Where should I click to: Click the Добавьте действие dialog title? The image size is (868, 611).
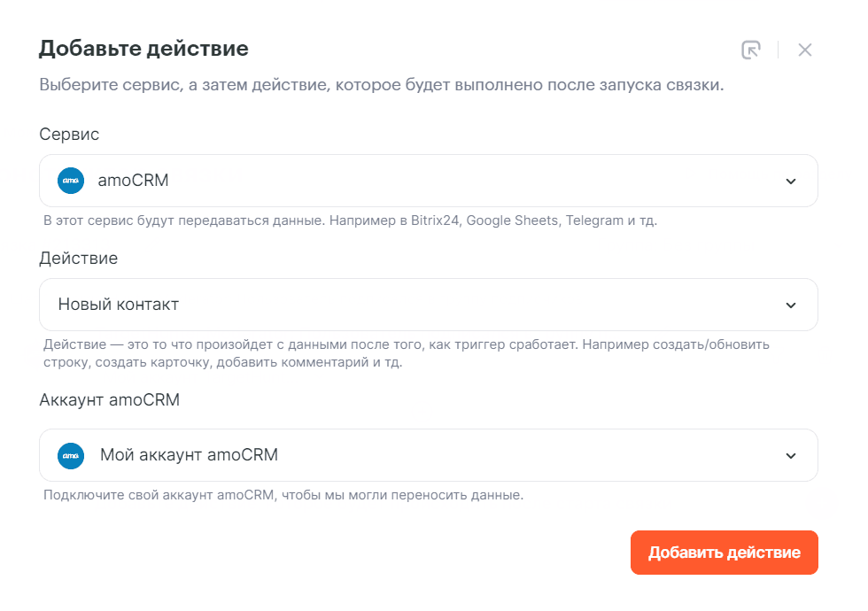point(143,49)
